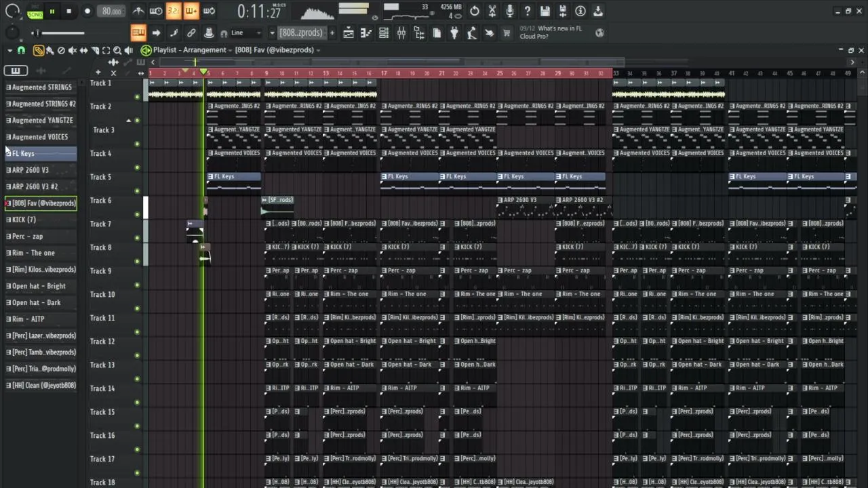Image resolution: width=868 pixels, height=488 pixels.
Task: Open the typing keyboard to piano toggle
Action: 138,33
